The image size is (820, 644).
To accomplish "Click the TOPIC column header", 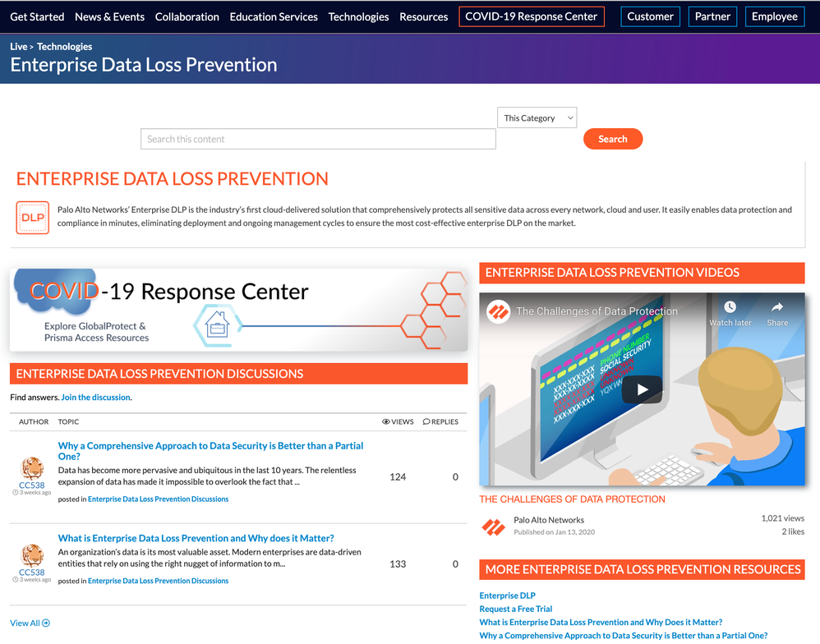I will (68, 422).
